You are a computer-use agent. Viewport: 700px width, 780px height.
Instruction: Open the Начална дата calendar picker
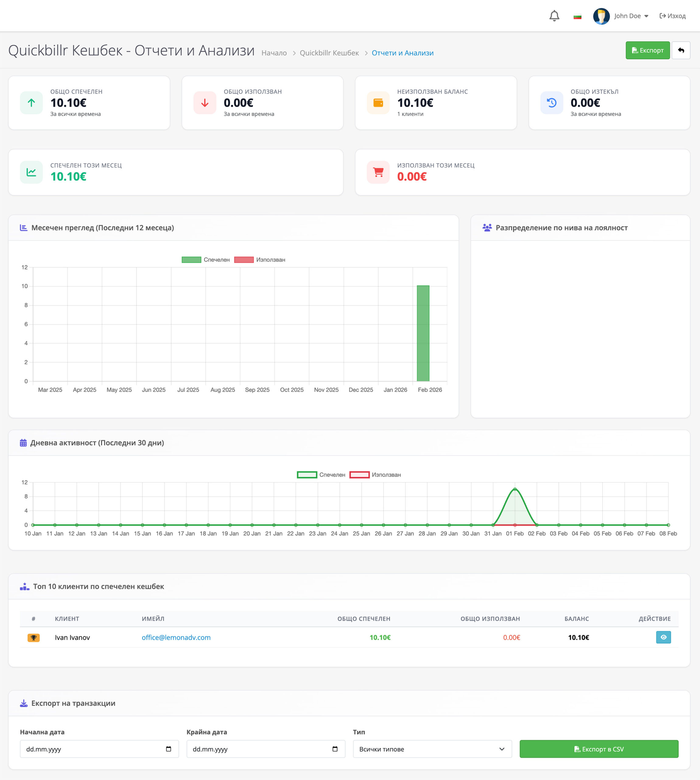click(x=168, y=749)
